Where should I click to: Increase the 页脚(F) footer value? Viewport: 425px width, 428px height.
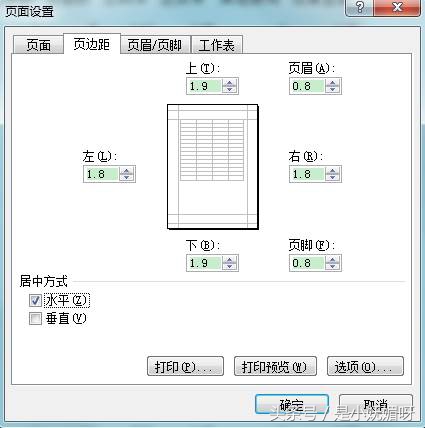coord(333,259)
